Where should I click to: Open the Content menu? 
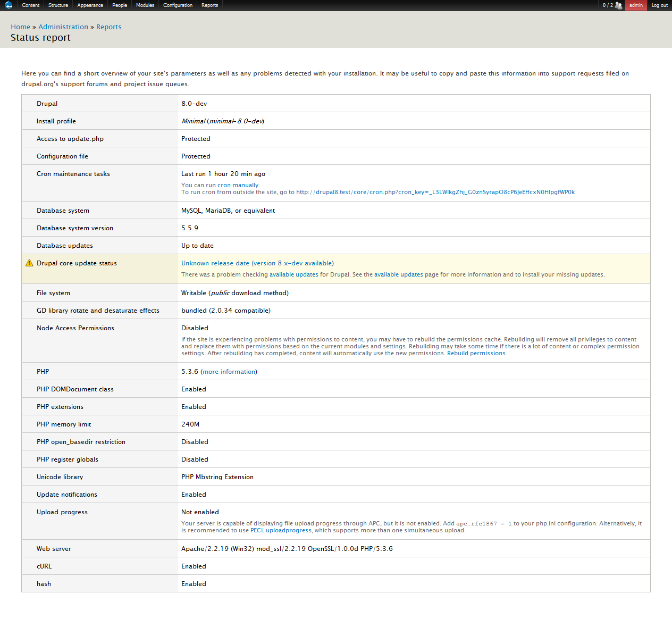click(x=30, y=5)
